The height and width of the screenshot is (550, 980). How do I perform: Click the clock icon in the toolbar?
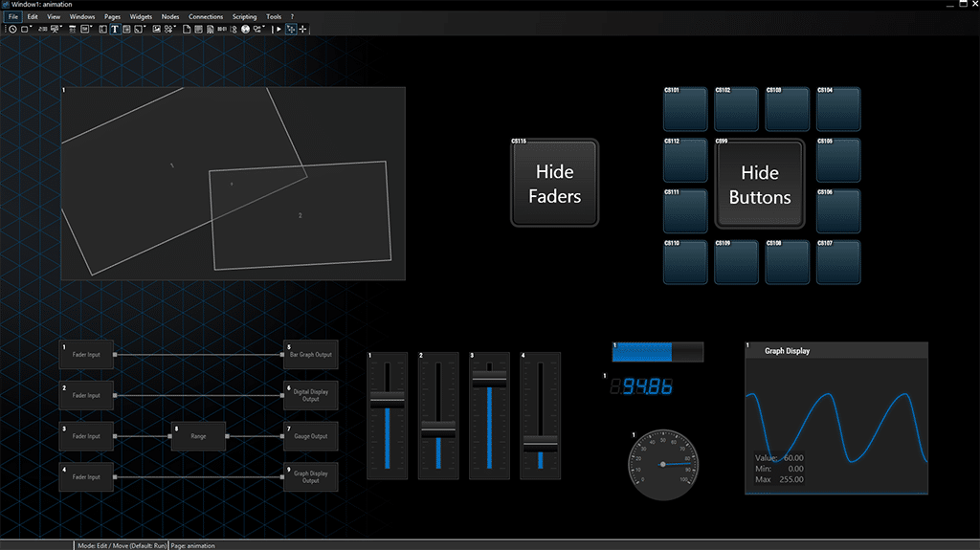[x=12, y=30]
